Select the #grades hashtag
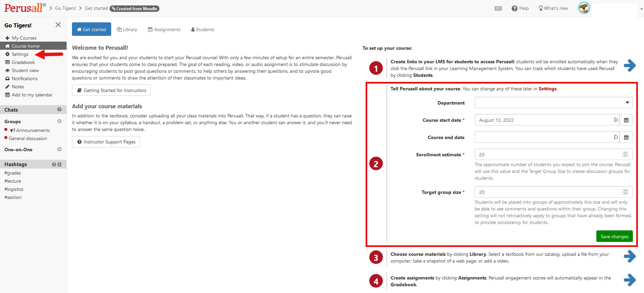Screen dimensions: 644x293 [x=13, y=173]
